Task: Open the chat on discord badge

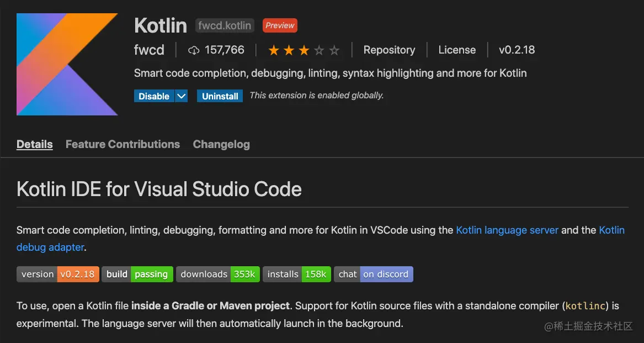Action: (x=374, y=274)
